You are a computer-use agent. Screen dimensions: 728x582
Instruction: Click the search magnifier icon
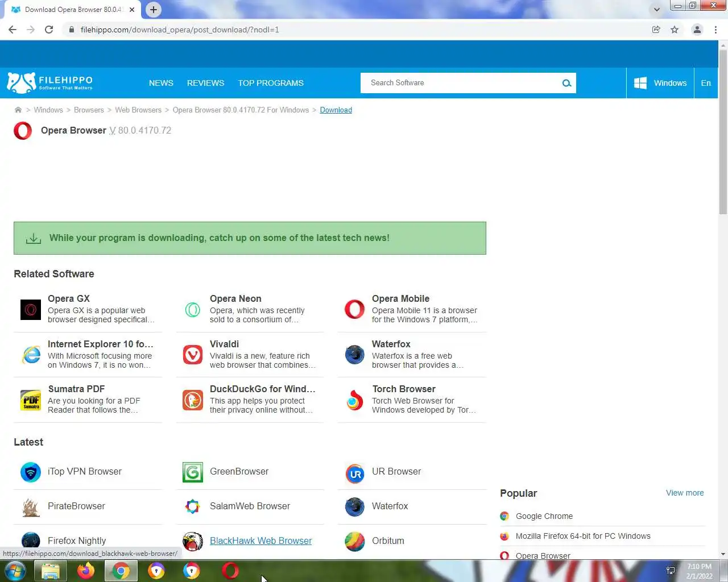click(x=566, y=83)
